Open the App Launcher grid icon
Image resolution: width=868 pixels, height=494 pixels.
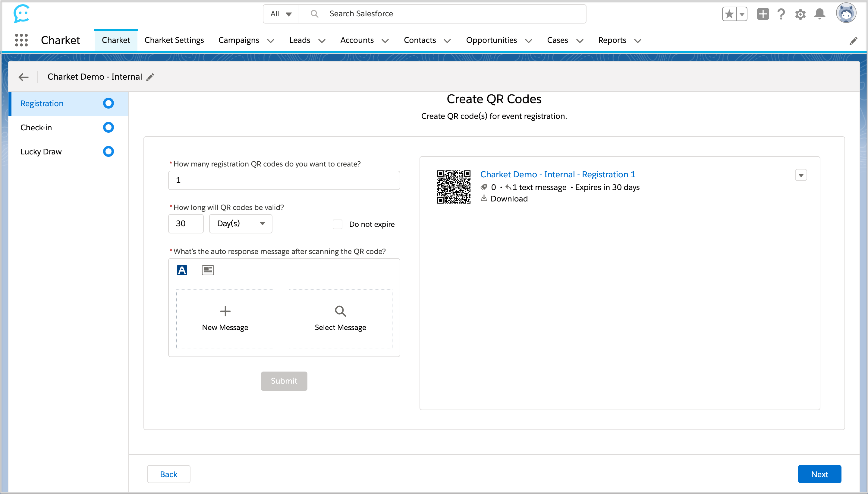pyautogui.click(x=21, y=40)
